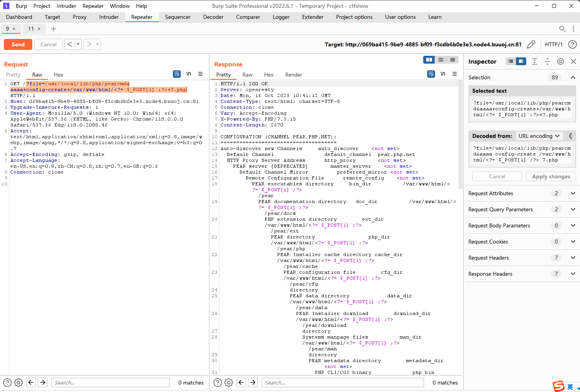Click the Burp Suite logo icon
This screenshot has width=580, height=392.
[6, 6]
